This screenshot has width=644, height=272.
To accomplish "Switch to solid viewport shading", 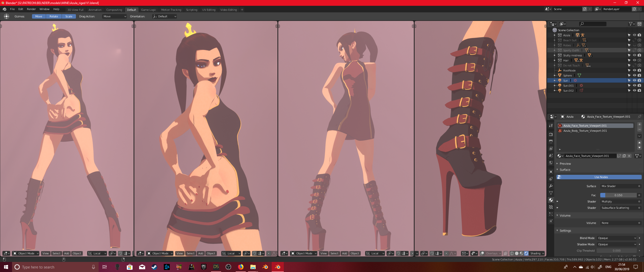I will point(516,253).
